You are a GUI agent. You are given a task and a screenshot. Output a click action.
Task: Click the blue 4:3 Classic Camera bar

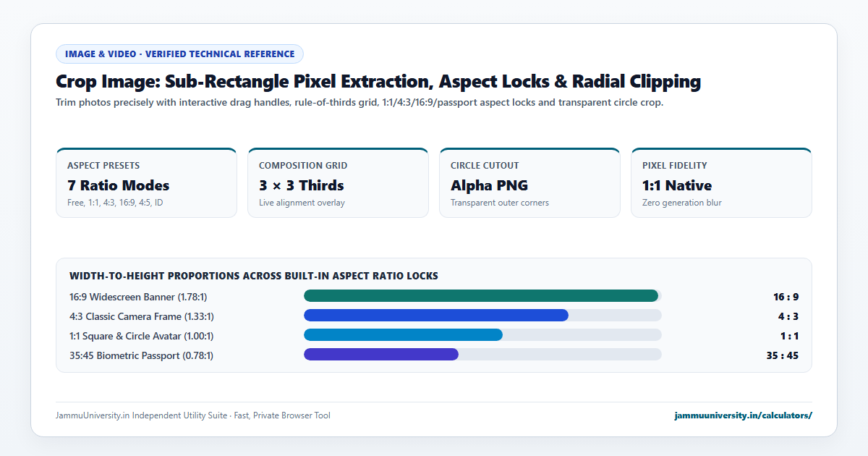pyautogui.click(x=436, y=315)
